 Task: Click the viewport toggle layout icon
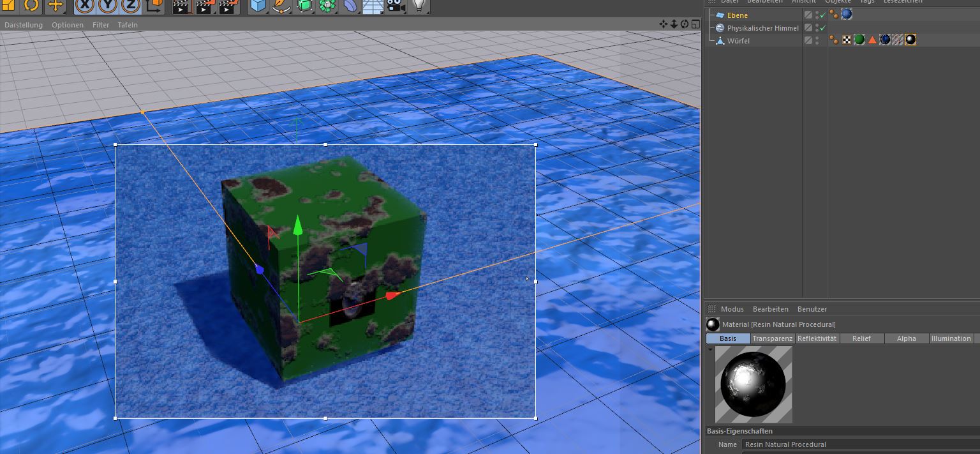coord(695,24)
